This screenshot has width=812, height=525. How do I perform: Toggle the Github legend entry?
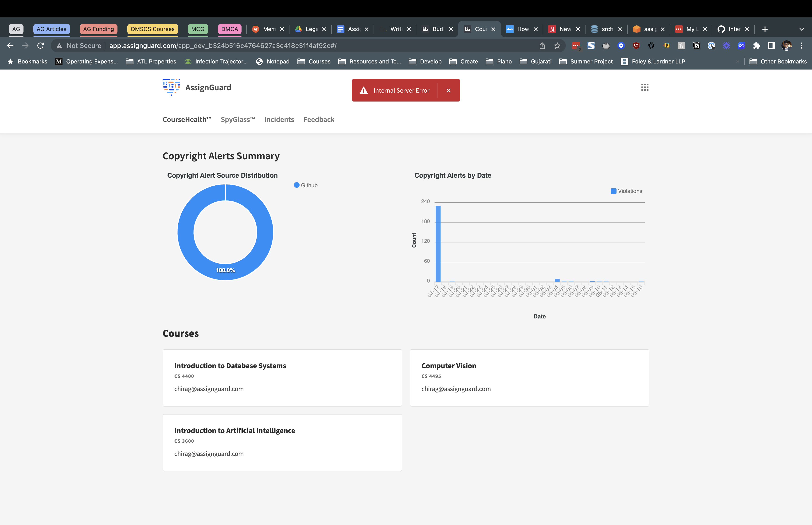[306, 185]
